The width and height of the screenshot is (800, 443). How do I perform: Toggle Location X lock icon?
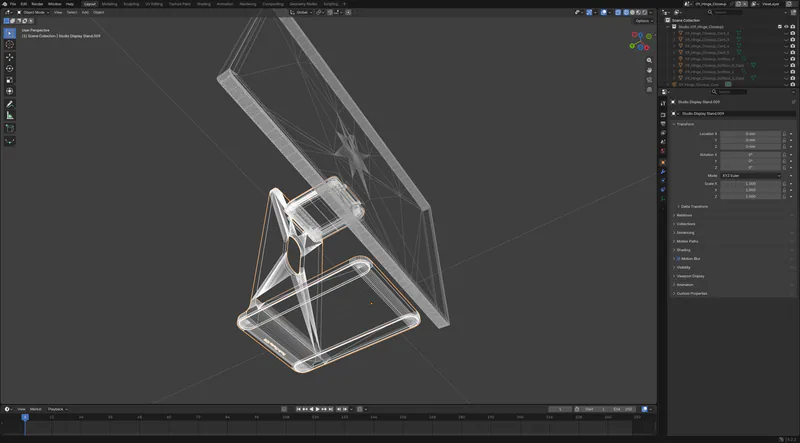(785, 134)
